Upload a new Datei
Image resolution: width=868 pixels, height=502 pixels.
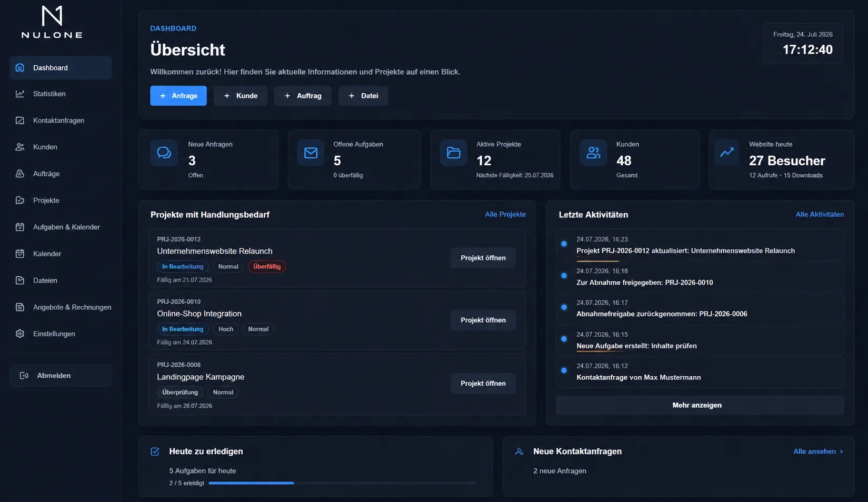[363, 96]
